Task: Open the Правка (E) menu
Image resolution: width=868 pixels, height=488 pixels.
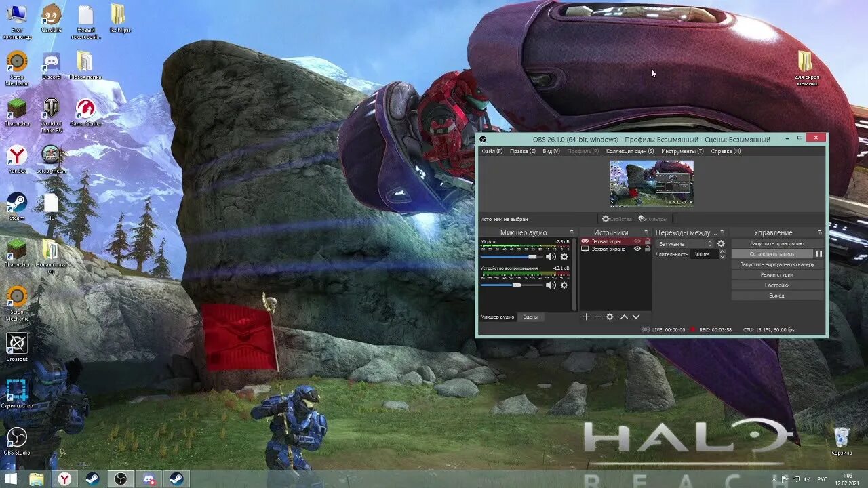Action: pyautogui.click(x=522, y=151)
